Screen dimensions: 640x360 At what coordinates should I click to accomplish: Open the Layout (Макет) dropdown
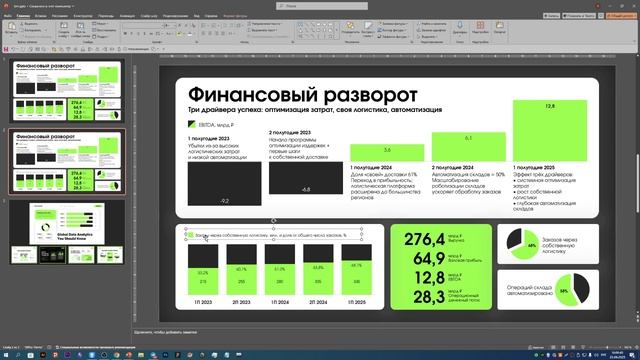[x=100, y=24]
